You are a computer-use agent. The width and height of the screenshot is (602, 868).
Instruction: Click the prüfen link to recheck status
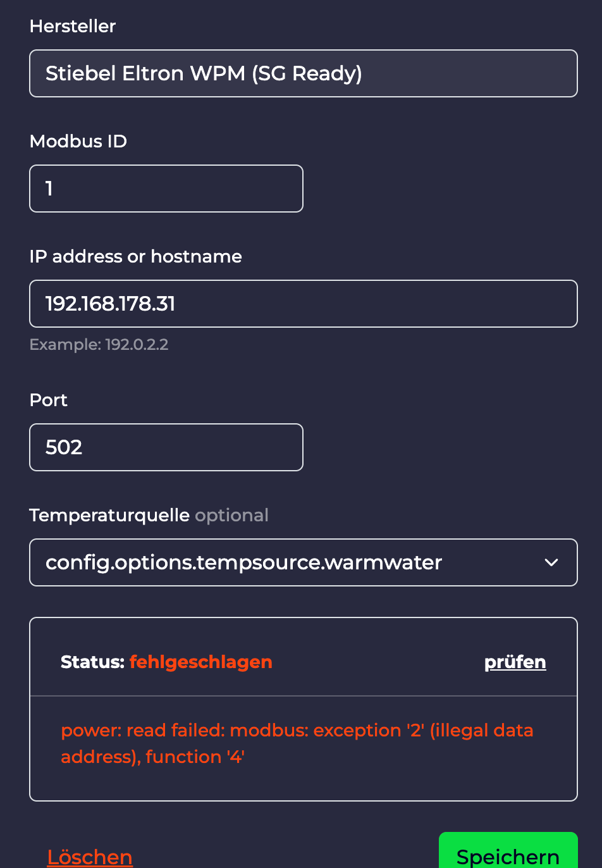tap(515, 662)
